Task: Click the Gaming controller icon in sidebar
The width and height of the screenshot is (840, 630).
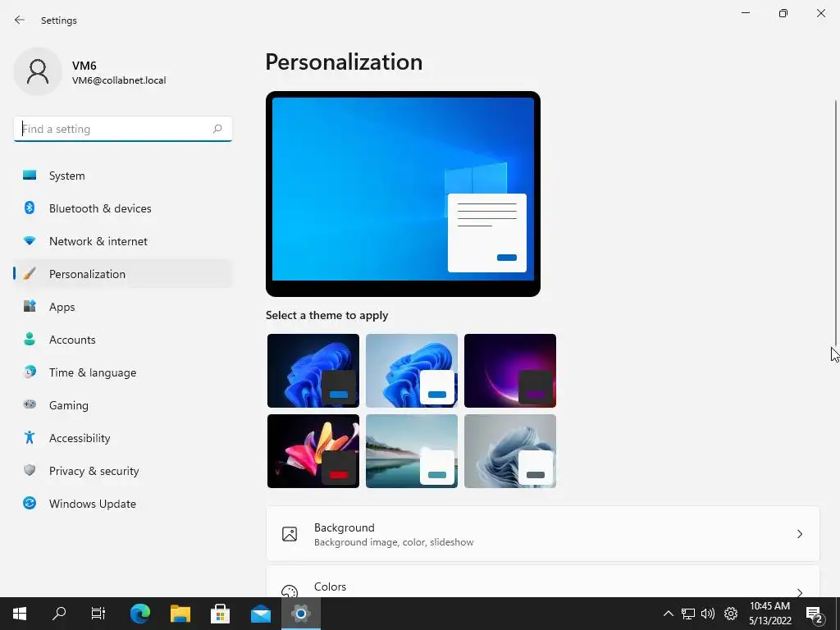Action: coord(30,404)
